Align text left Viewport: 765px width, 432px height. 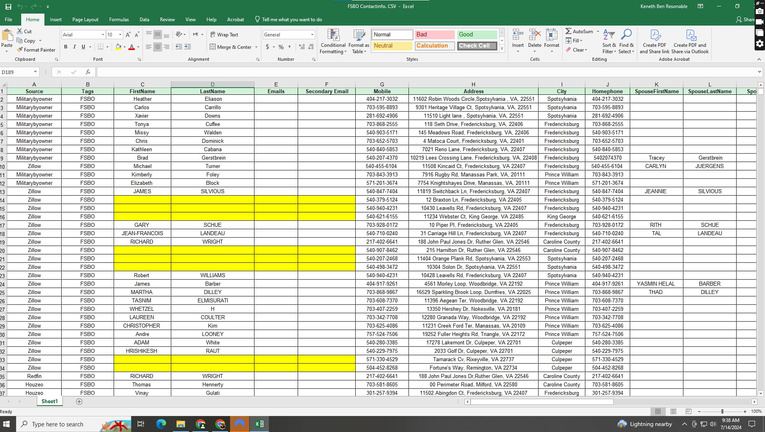click(149, 47)
